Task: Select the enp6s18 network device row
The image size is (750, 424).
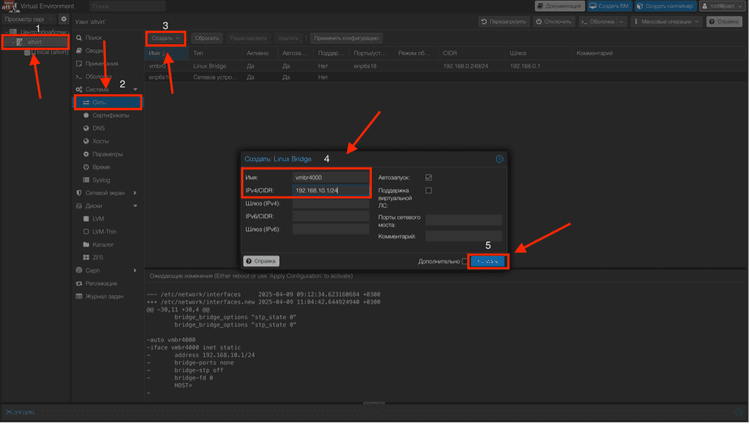Action: point(446,77)
